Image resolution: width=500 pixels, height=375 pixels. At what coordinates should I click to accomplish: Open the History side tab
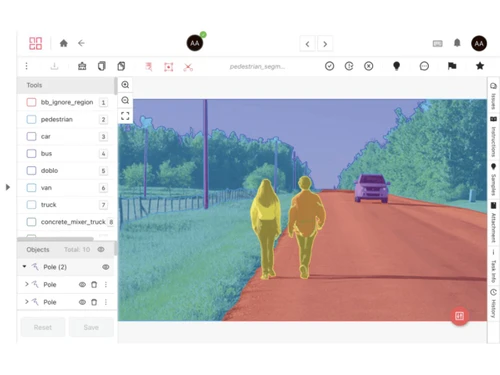(x=493, y=303)
